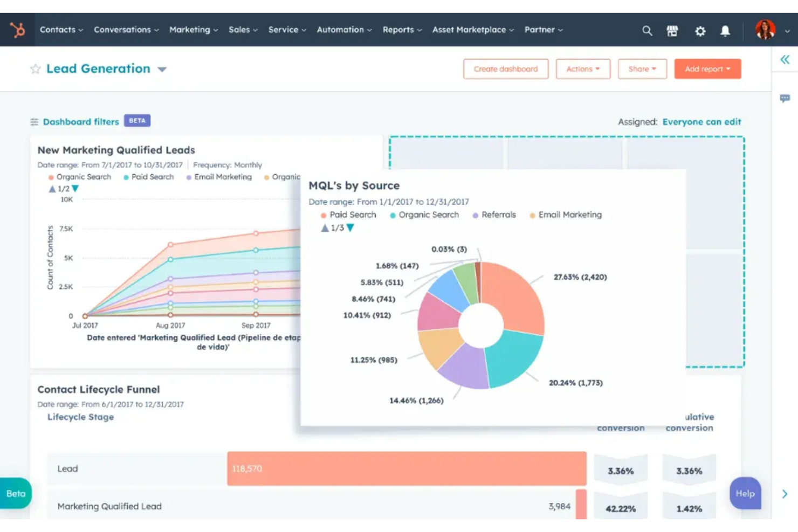Click the Asset Marketplace storefront icon

672,31
